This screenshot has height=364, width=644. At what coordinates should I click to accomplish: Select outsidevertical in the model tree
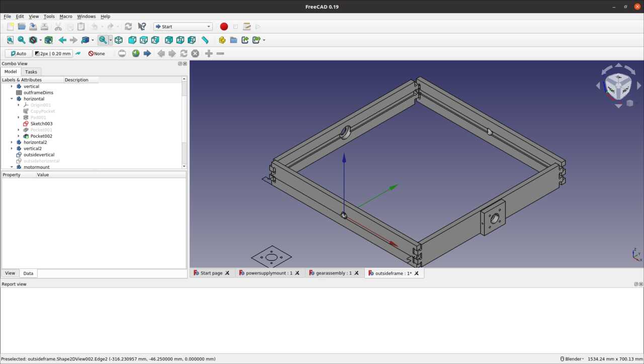(39, 155)
